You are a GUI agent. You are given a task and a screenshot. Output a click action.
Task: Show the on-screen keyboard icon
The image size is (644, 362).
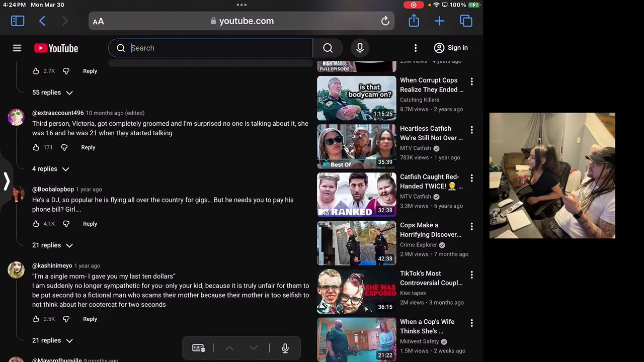[198, 348]
